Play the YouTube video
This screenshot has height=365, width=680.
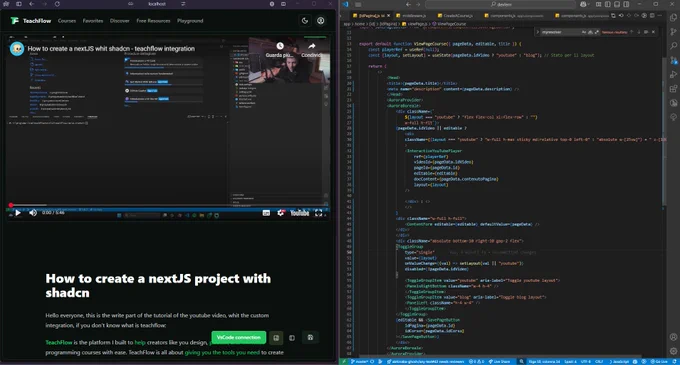[18, 213]
